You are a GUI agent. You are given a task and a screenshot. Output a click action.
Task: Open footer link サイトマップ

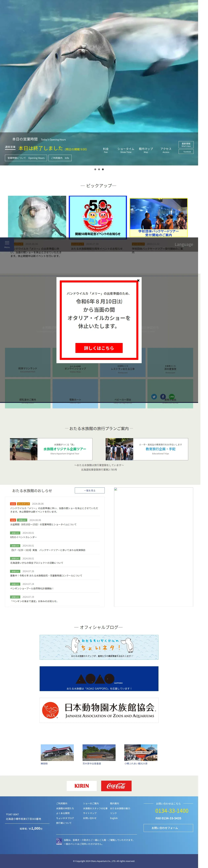[90, 813]
